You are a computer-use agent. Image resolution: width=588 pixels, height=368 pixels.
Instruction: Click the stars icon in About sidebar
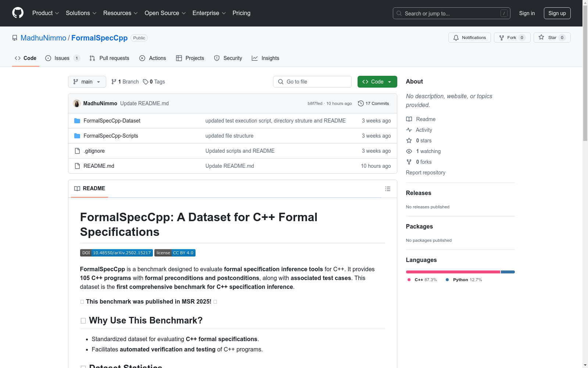[x=409, y=141]
